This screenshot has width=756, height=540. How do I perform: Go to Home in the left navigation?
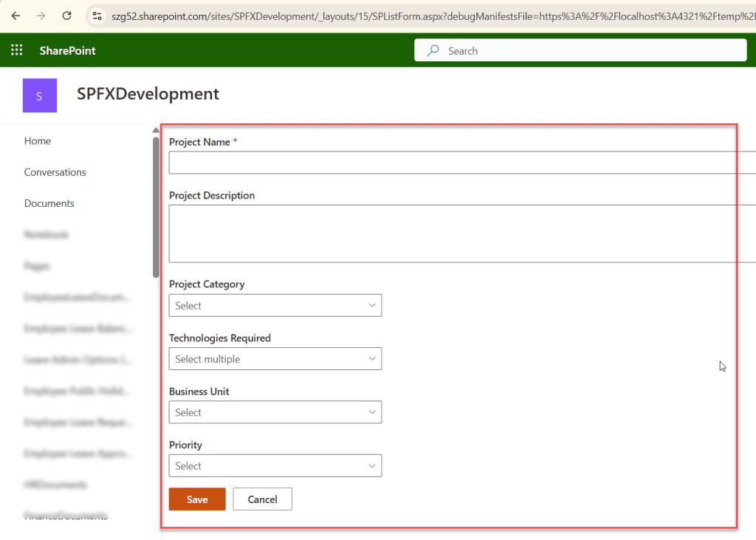tap(38, 141)
